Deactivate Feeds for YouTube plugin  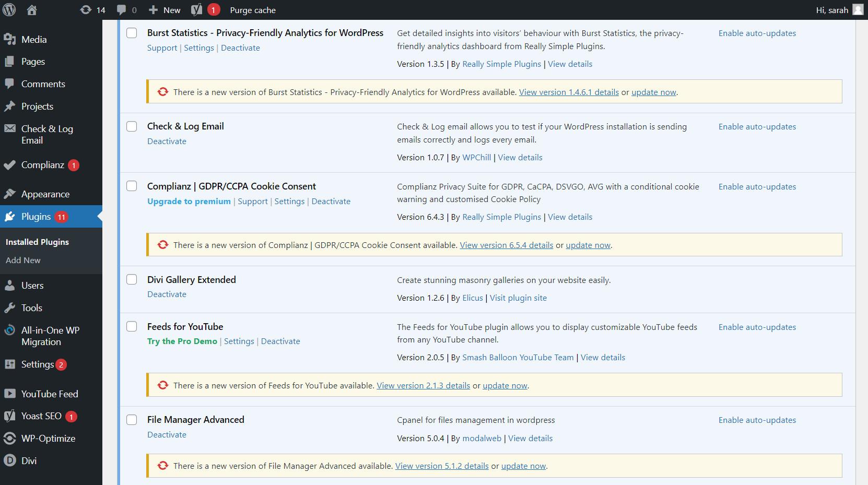[x=280, y=341]
